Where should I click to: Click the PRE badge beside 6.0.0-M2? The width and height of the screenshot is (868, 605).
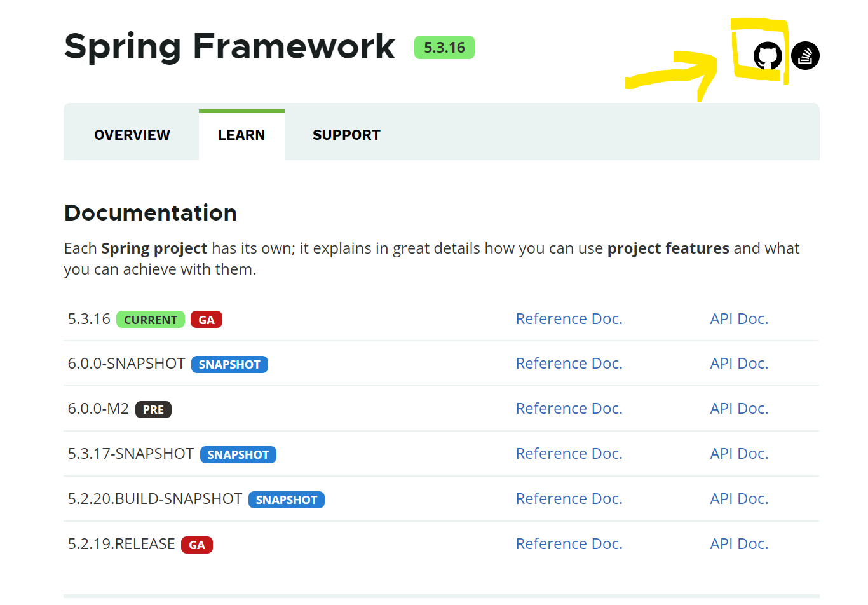click(153, 410)
